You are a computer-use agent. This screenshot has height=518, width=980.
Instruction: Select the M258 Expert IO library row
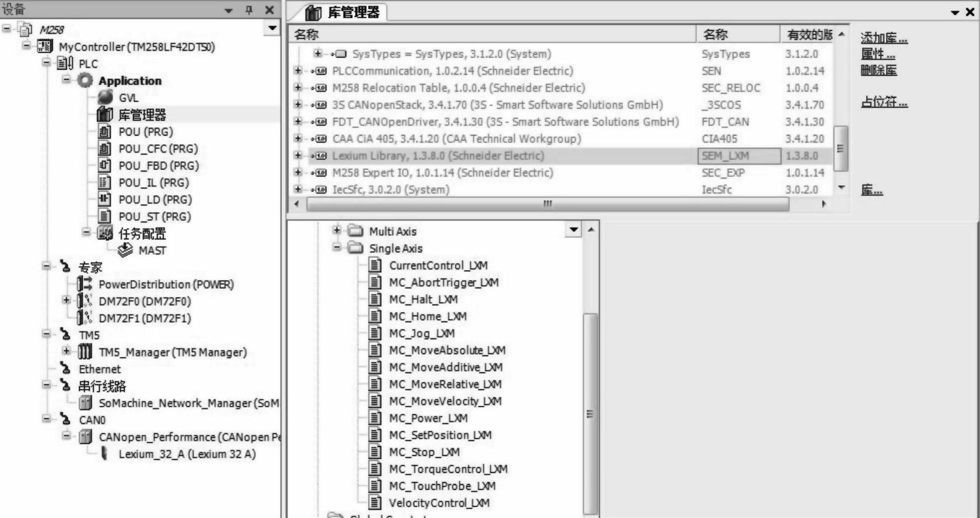point(562,172)
